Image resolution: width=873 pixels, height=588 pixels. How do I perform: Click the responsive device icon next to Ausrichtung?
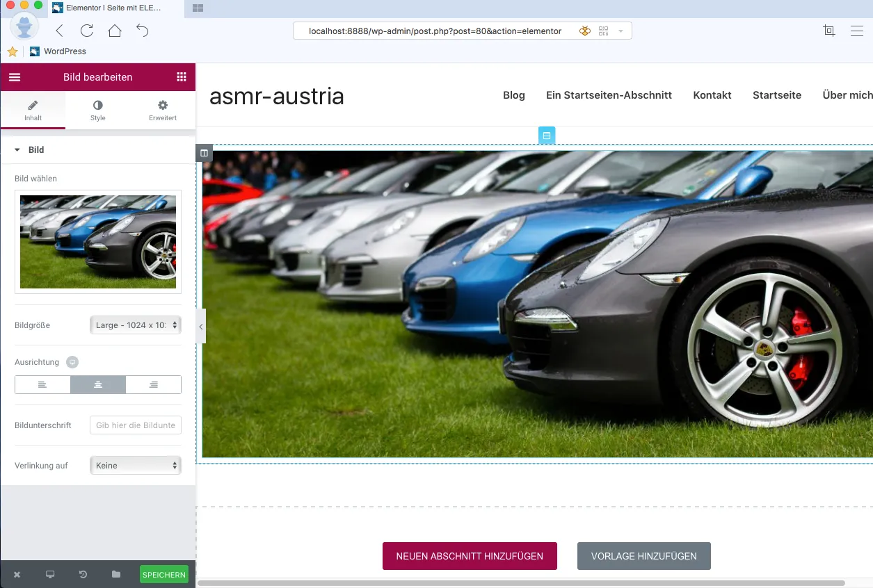tap(72, 362)
